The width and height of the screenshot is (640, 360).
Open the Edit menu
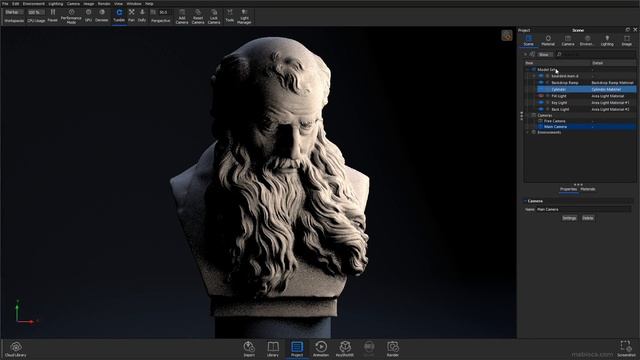(16, 4)
